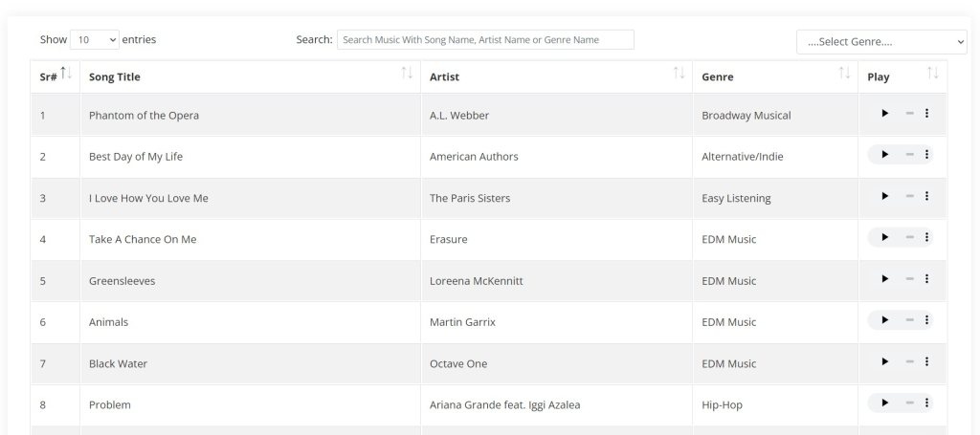Click 'EDM Music' genre in Erasure row

pyautogui.click(x=728, y=240)
